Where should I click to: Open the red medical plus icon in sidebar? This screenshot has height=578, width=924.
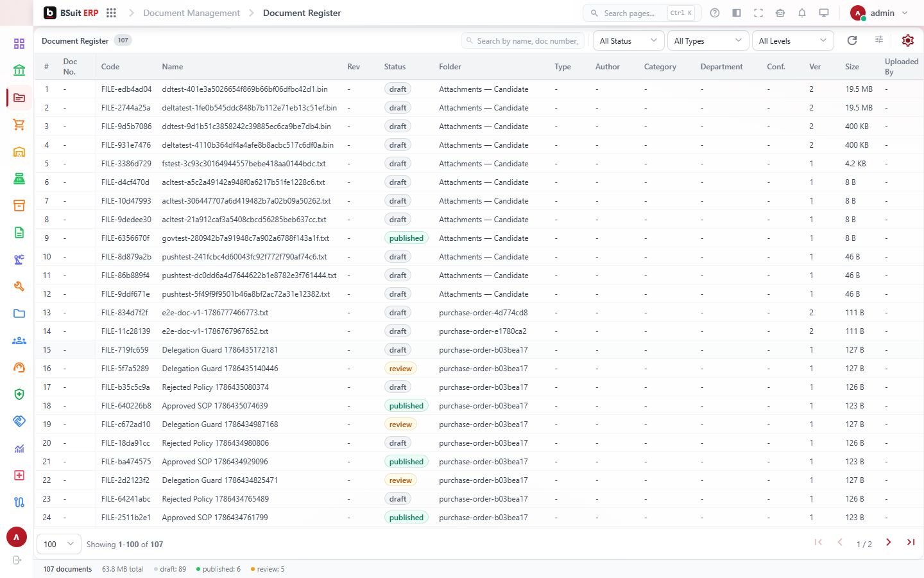(x=19, y=475)
